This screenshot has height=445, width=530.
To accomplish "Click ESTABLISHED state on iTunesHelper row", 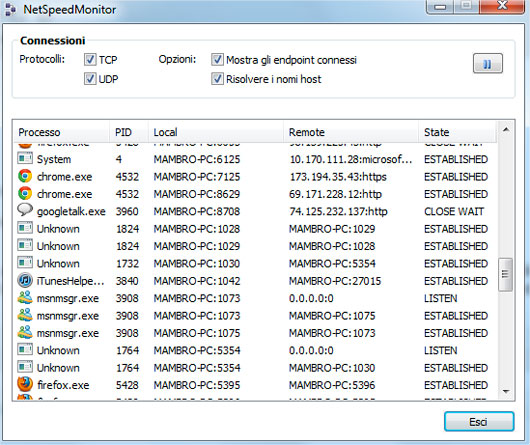I will click(456, 281).
